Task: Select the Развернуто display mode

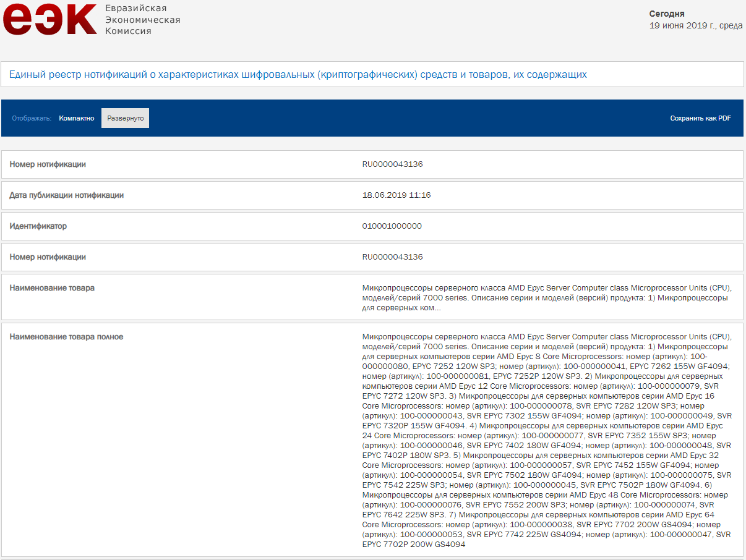Action: (125, 118)
